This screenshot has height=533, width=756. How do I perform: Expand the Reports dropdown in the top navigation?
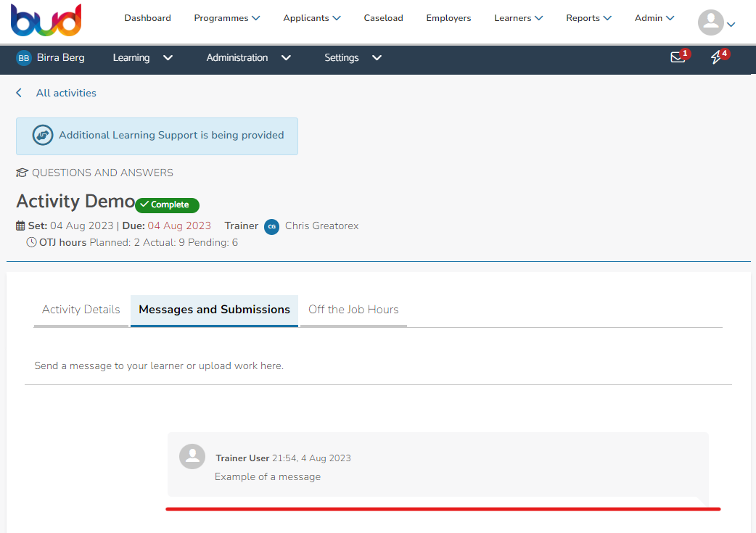(x=588, y=17)
